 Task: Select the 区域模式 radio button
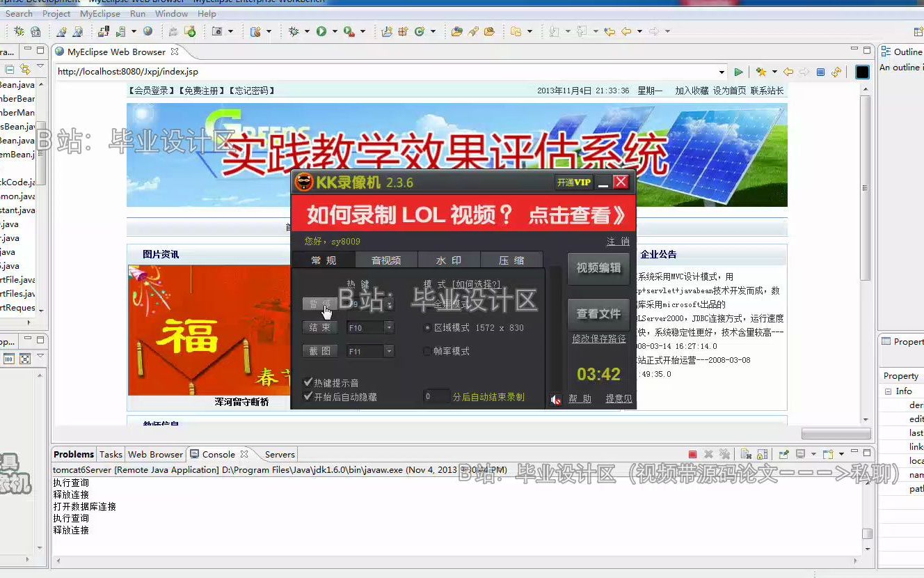[427, 327]
